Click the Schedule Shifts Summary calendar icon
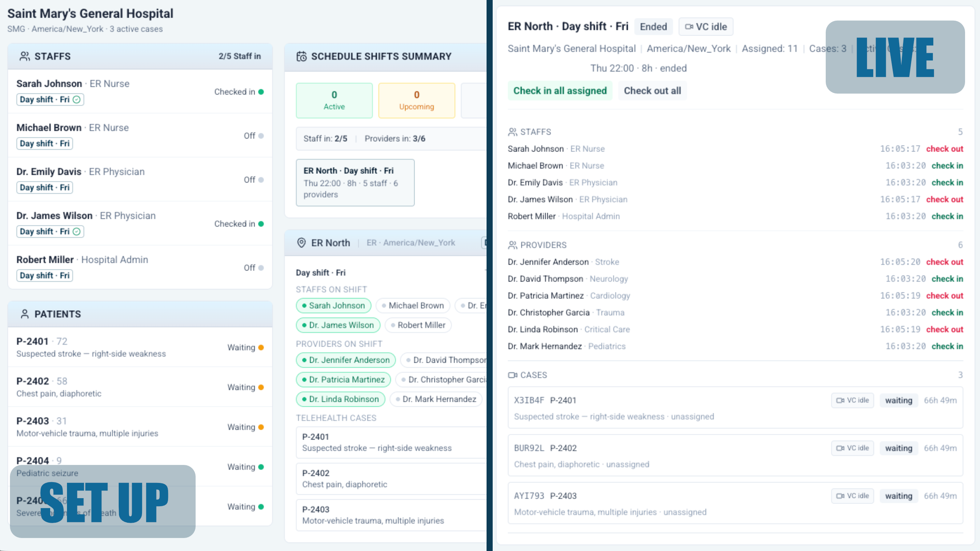 (301, 56)
